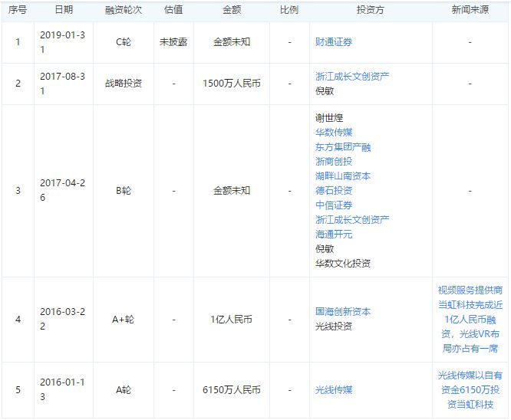Select investor name 华数文化投资

(343, 264)
